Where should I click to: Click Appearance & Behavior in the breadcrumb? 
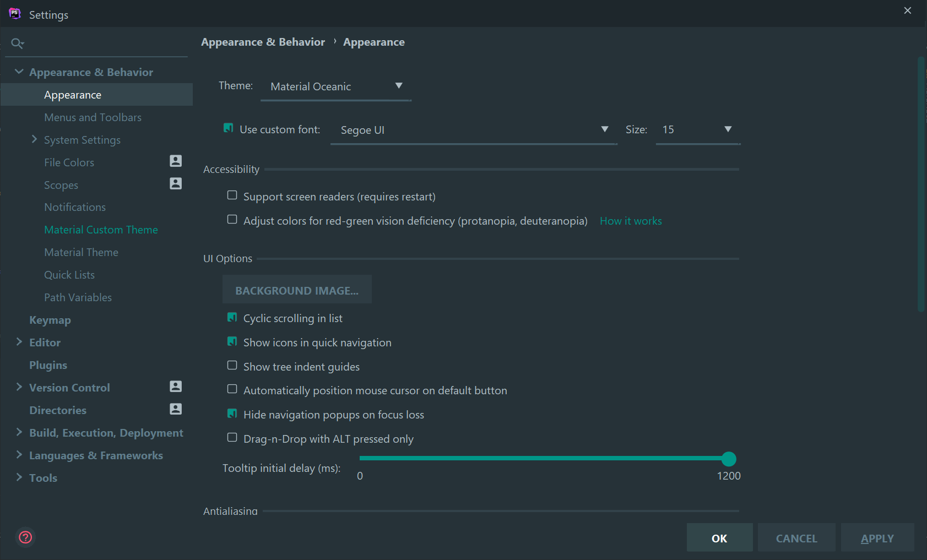tap(263, 42)
